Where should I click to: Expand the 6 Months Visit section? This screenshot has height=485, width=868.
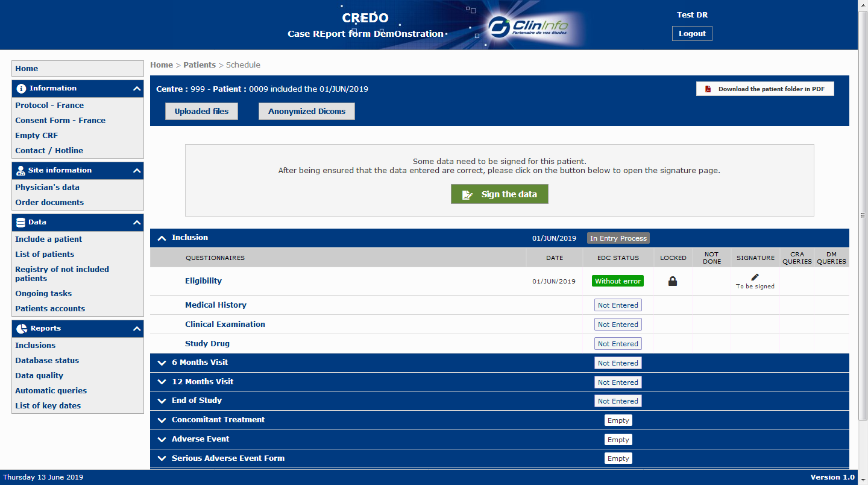[x=162, y=363]
